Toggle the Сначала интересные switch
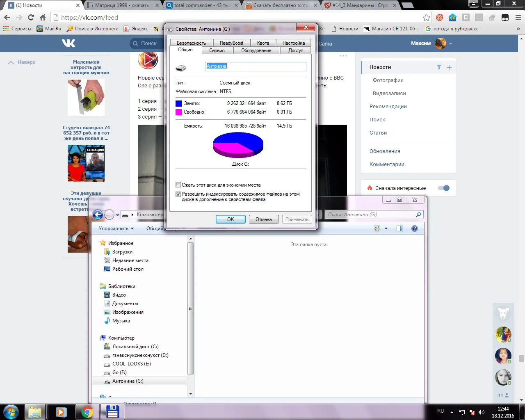525x420 pixels. pos(444,188)
